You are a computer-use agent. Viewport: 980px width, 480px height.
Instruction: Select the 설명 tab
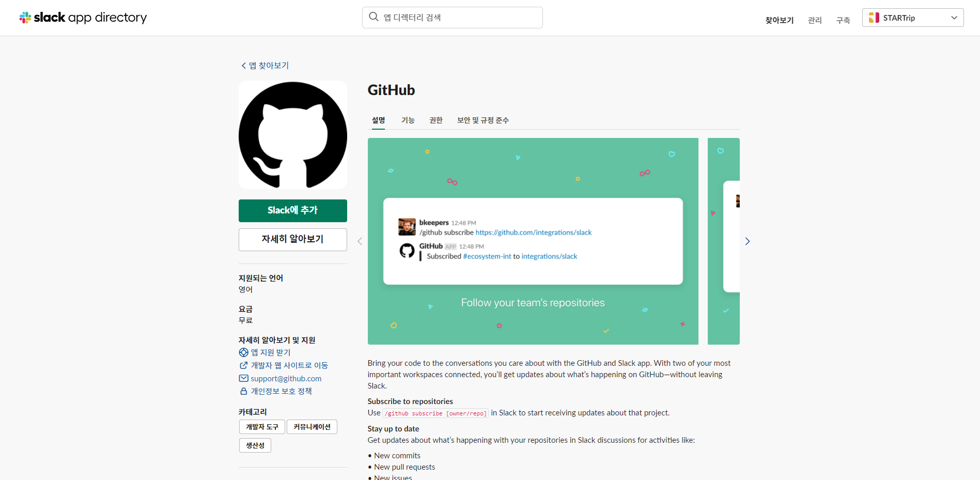(378, 120)
